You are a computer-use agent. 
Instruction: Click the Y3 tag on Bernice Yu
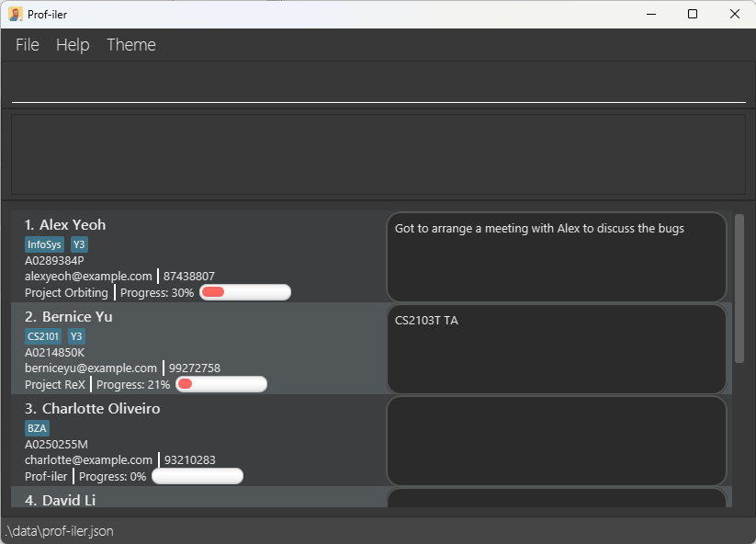coord(76,336)
